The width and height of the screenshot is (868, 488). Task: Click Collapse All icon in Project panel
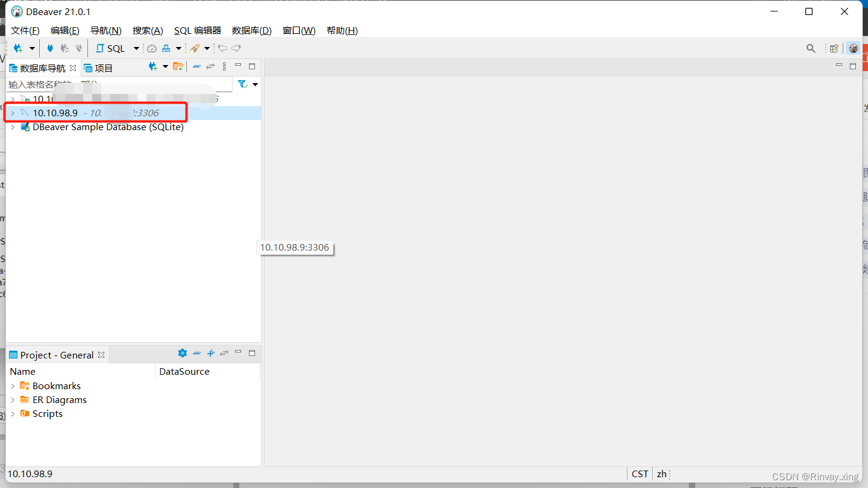click(197, 353)
